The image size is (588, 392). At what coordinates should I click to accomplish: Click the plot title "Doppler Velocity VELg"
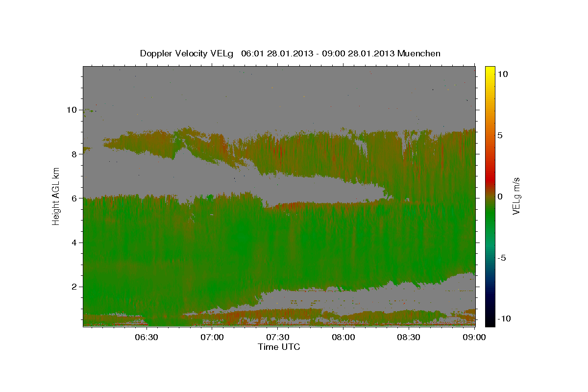point(187,53)
